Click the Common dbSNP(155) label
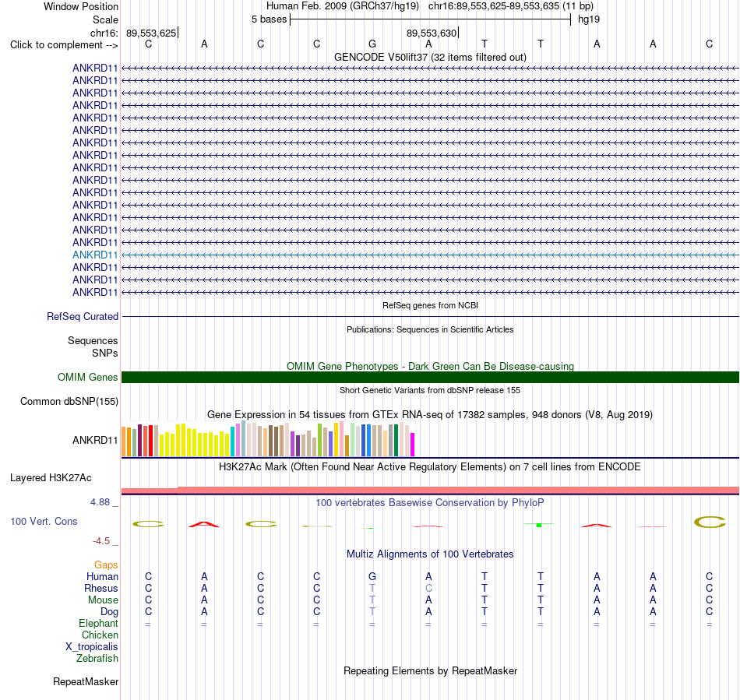740x700 pixels. click(69, 402)
